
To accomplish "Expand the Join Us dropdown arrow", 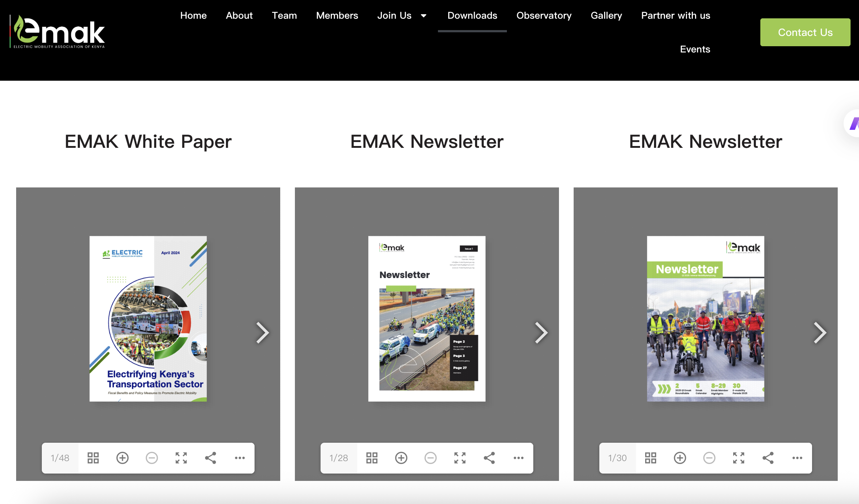I will 424,16.
